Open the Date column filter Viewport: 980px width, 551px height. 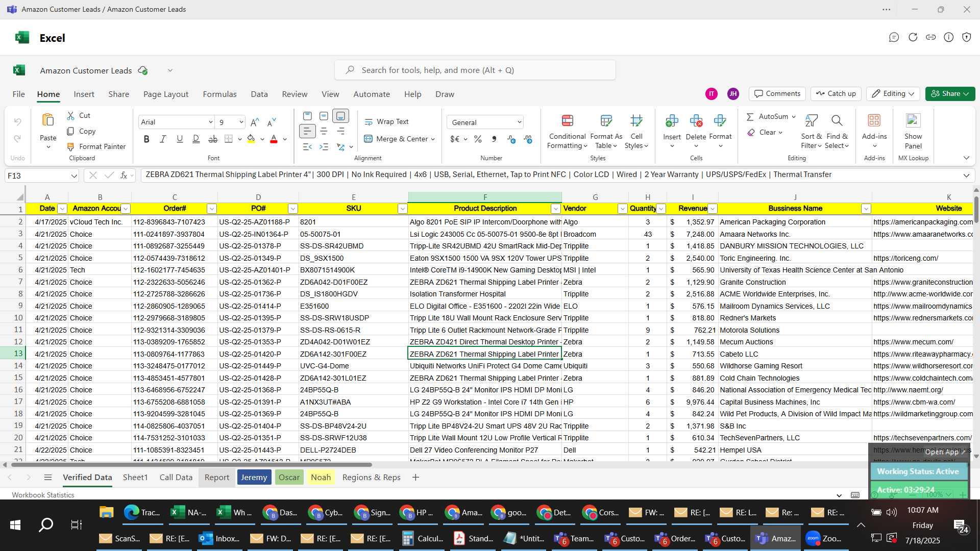click(x=62, y=209)
